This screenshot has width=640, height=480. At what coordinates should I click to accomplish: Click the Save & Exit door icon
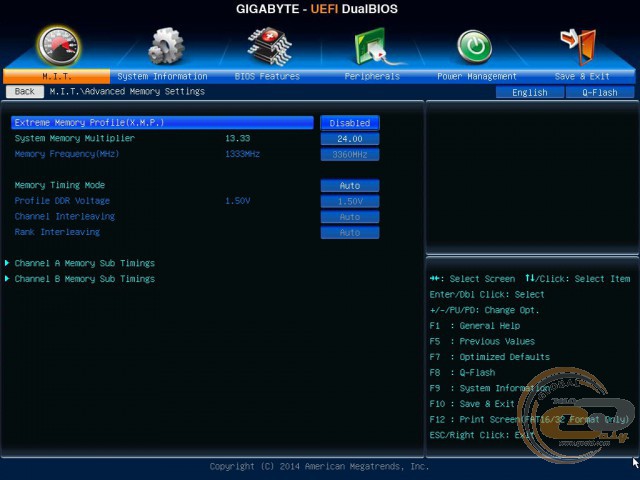tap(579, 46)
